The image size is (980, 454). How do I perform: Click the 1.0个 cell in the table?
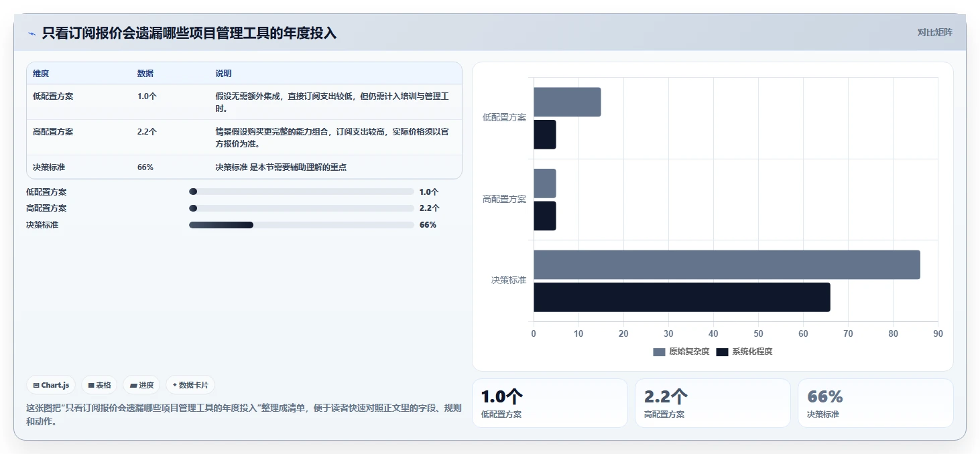[147, 96]
